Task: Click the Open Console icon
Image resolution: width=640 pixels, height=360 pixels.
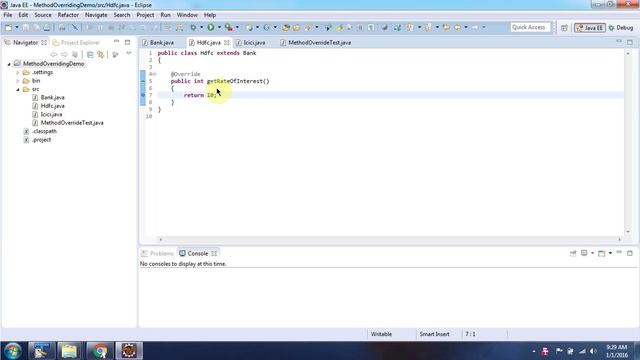Action: click(602, 253)
